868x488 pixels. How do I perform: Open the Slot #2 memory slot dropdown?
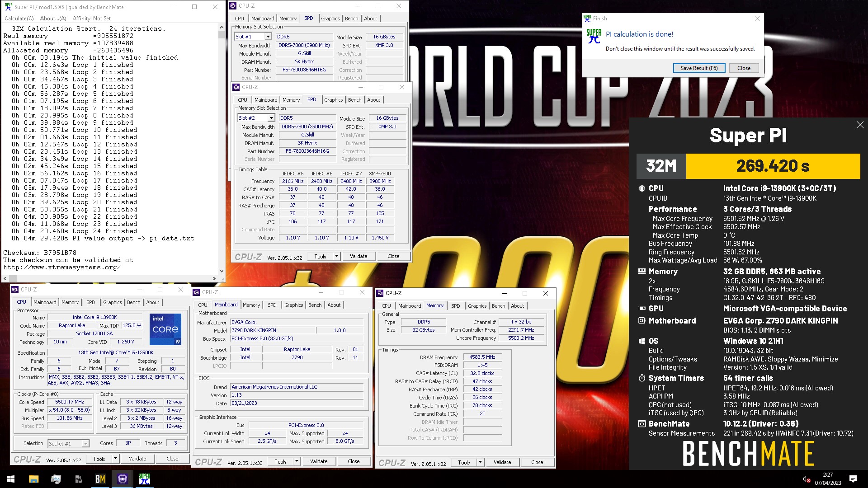tap(271, 118)
